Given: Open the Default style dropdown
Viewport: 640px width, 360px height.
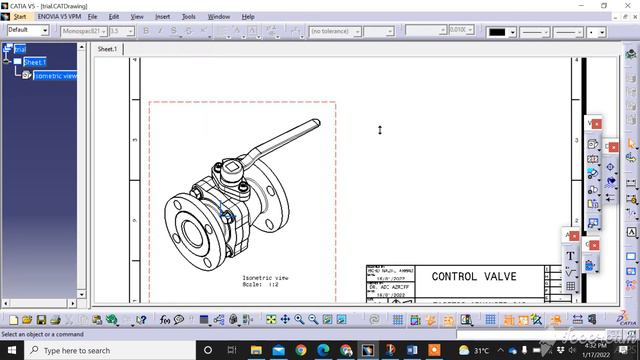Looking at the screenshot, I should click(45, 30).
